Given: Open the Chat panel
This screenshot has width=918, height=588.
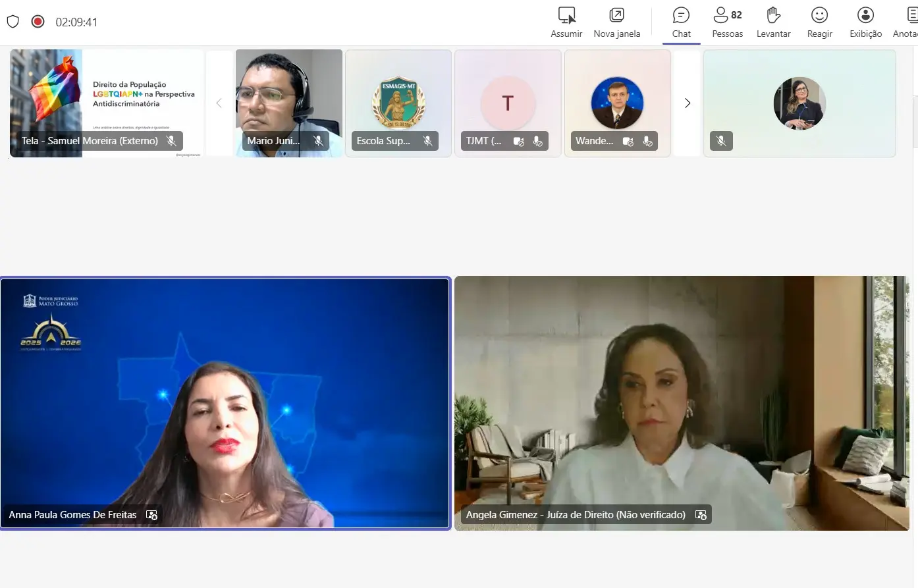Looking at the screenshot, I should (681, 22).
